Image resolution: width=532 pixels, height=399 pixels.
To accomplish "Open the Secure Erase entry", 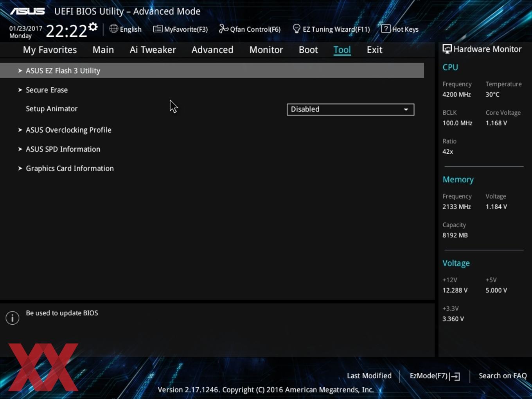I will coord(47,90).
